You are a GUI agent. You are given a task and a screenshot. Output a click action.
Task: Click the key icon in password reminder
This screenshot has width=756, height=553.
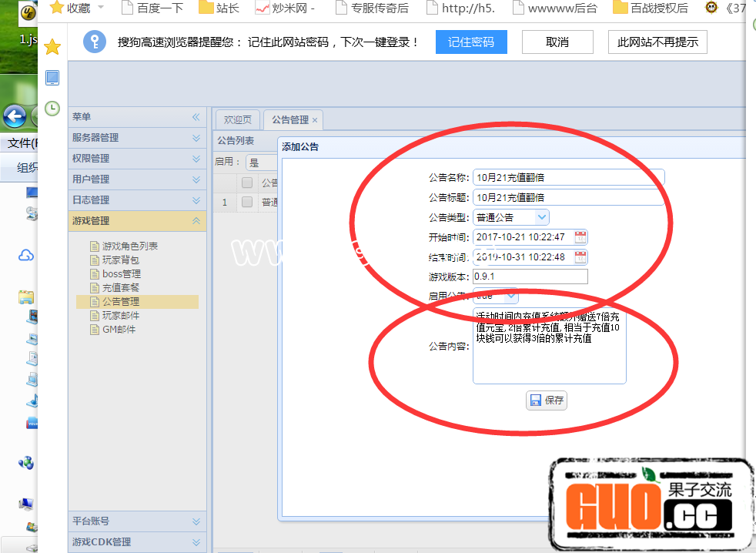[94, 42]
